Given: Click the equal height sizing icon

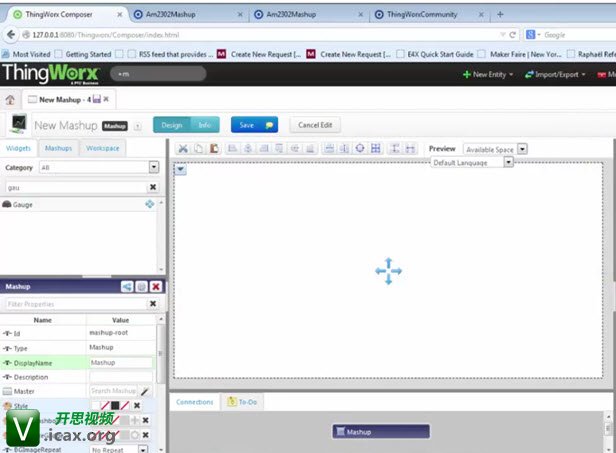Looking at the screenshot, I should tap(395, 148).
